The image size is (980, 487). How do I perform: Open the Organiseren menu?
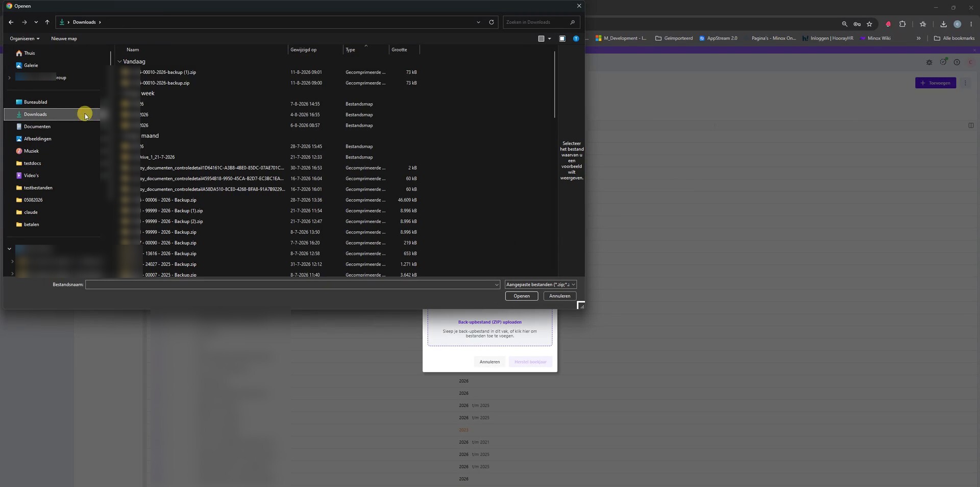pos(24,39)
